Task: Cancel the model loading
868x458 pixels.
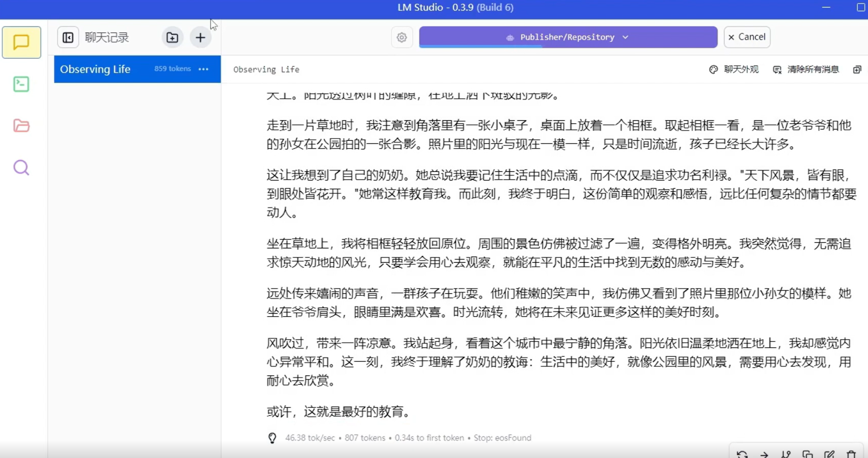Action: [747, 37]
